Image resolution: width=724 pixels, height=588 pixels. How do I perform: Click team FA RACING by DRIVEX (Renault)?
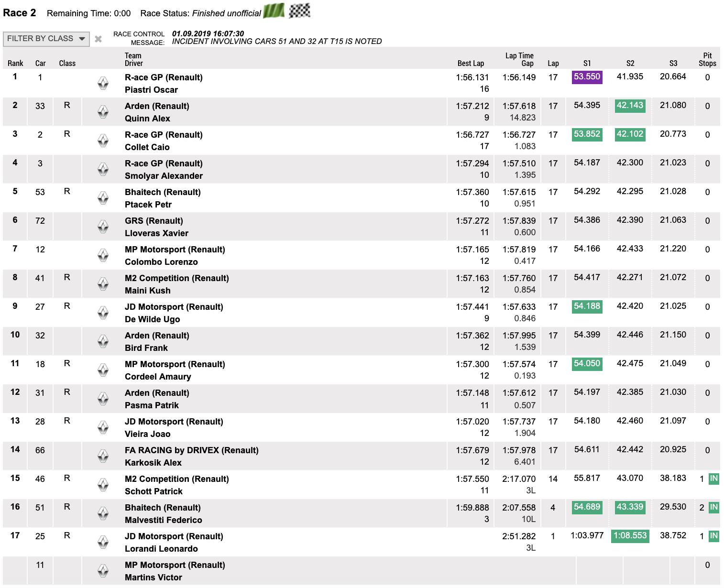(192, 450)
